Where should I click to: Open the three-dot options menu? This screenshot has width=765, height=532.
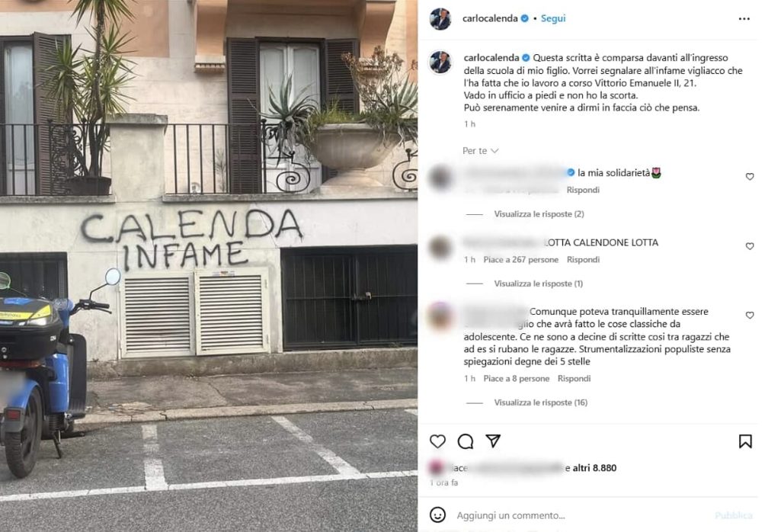pos(744,18)
